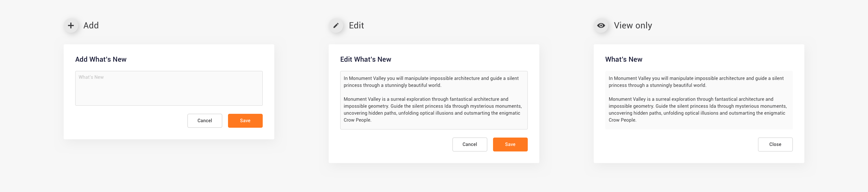Click the "surreal exploration" line in view-only text

point(691,99)
